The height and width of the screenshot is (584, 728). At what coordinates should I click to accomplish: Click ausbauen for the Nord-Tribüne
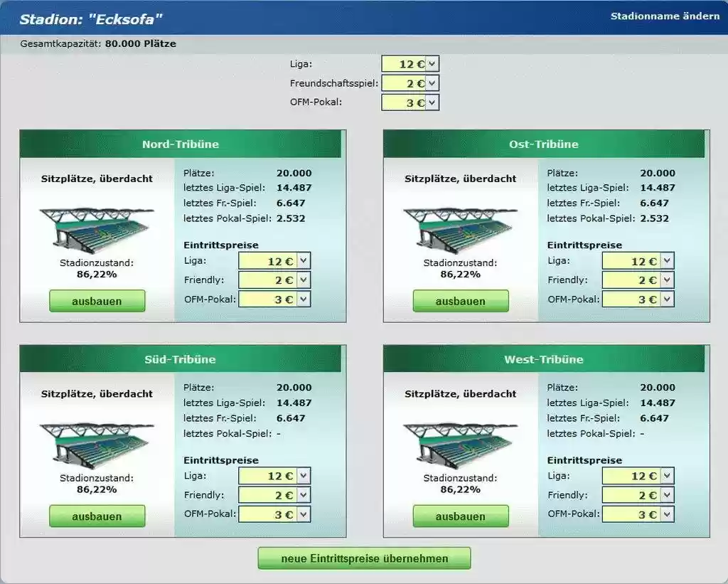pyautogui.click(x=97, y=301)
